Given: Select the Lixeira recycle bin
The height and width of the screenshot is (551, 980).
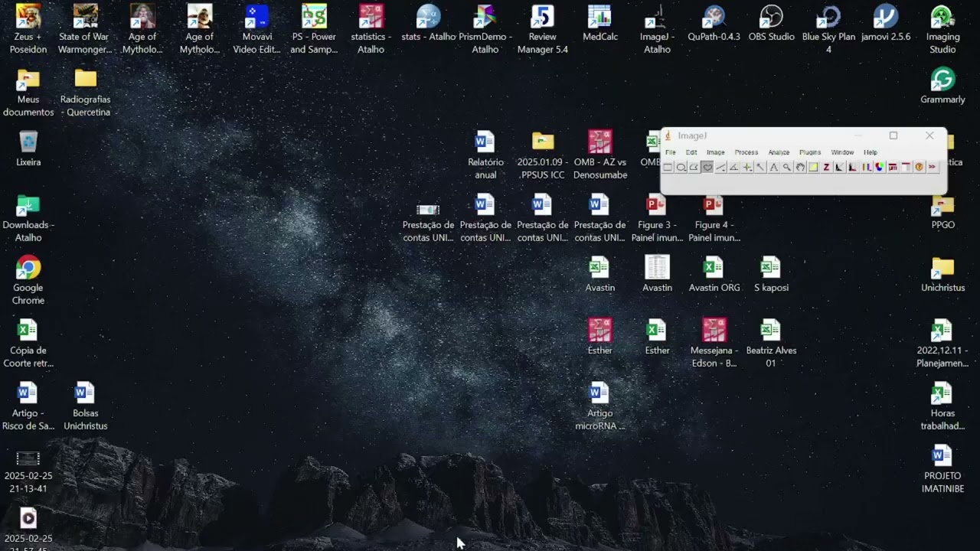Looking at the screenshot, I should pyautogui.click(x=28, y=148).
